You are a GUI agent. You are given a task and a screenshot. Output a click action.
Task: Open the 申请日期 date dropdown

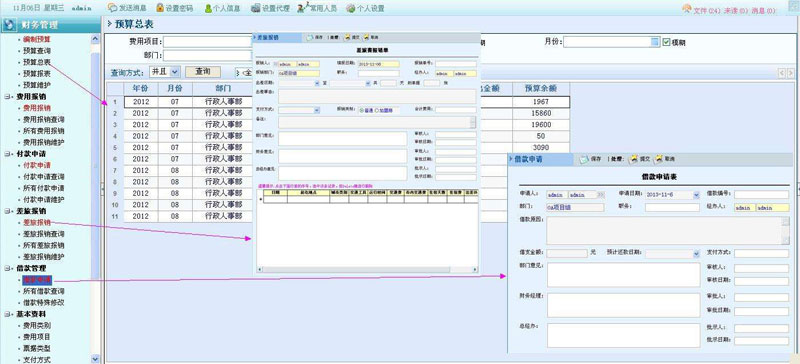click(x=696, y=195)
